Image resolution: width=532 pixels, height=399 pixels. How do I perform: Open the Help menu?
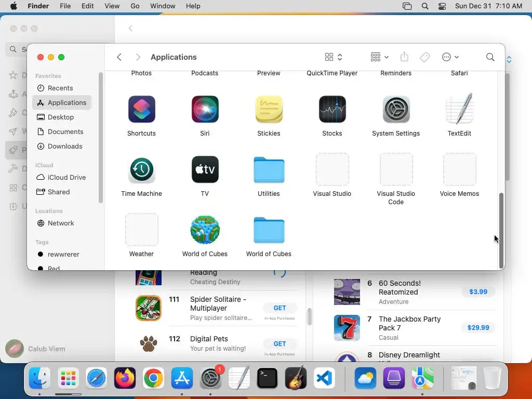click(193, 6)
